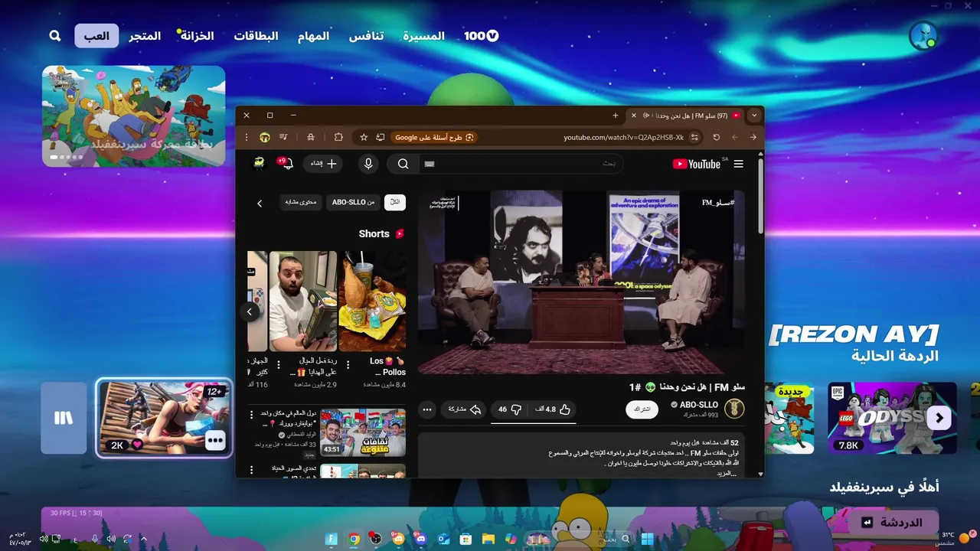Open the المتجر tab in Fortnite

(x=145, y=36)
